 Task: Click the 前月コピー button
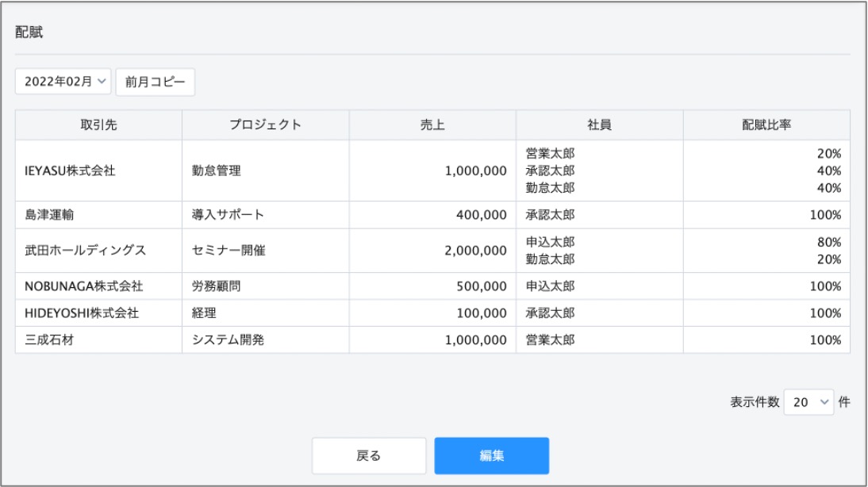point(155,82)
